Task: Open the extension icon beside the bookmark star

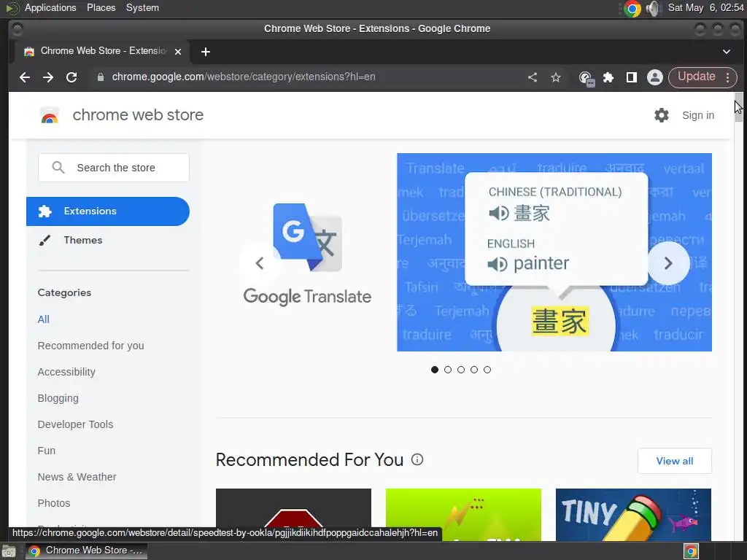Action: pyautogui.click(x=586, y=78)
